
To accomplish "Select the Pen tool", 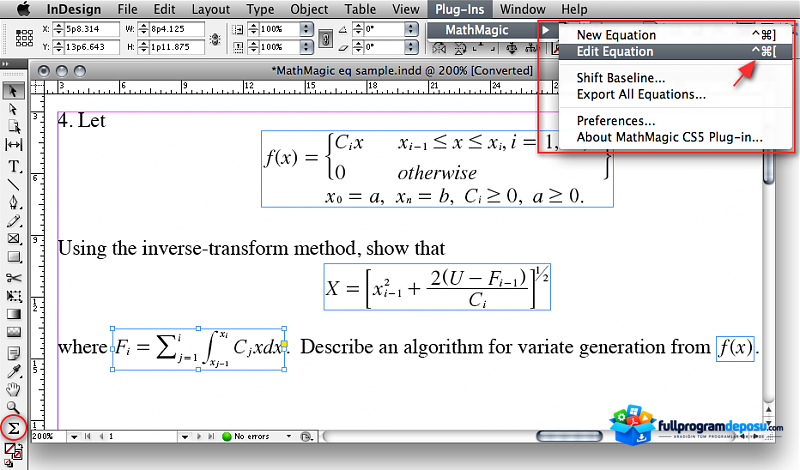I will click(x=14, y=203).
